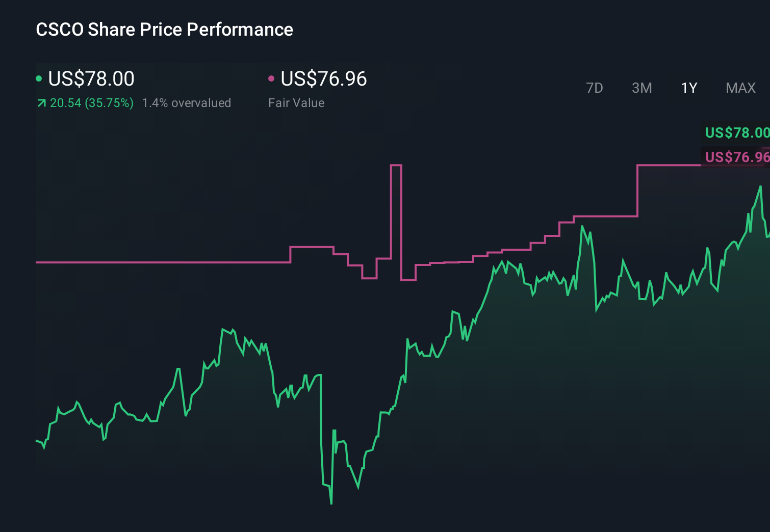Switch to the 3M time range
This screenshot has height=532, width=770.
click(641, 88)
